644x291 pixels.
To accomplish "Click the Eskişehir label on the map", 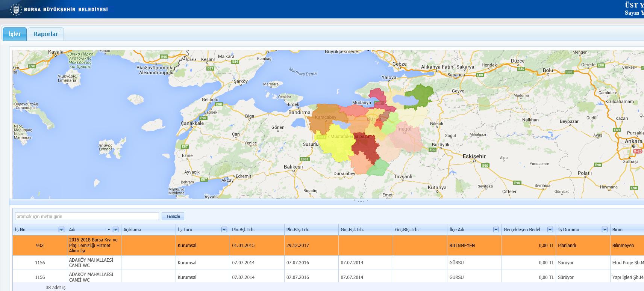I will tap(474, 156).
